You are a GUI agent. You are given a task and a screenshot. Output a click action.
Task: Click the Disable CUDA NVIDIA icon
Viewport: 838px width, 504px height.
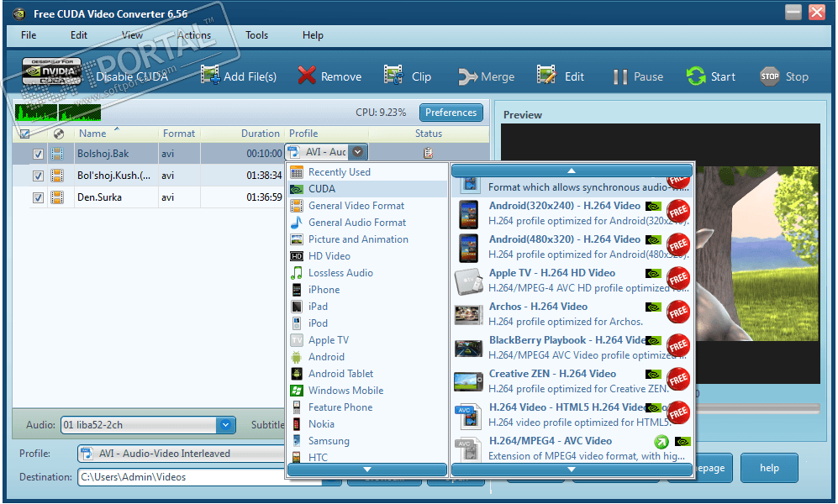52,71
